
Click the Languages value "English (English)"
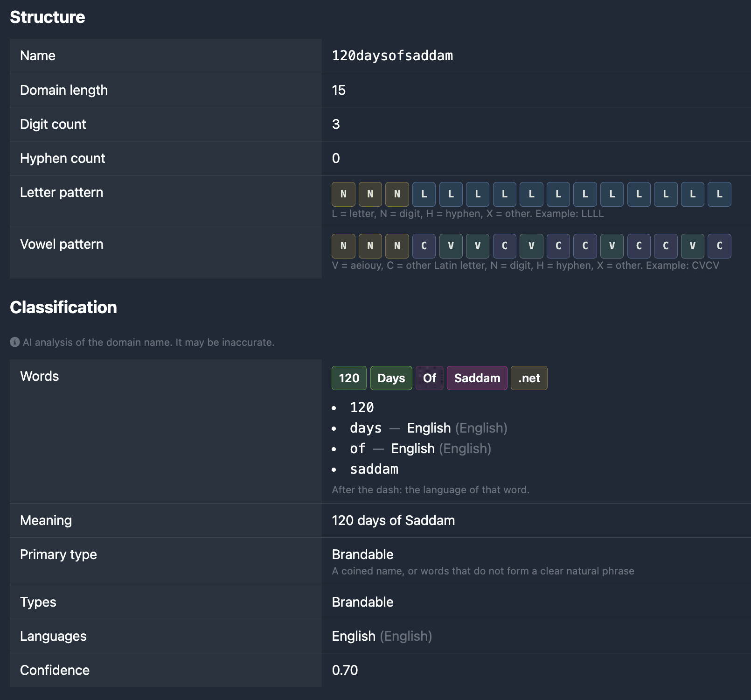[x=382, y=636]
